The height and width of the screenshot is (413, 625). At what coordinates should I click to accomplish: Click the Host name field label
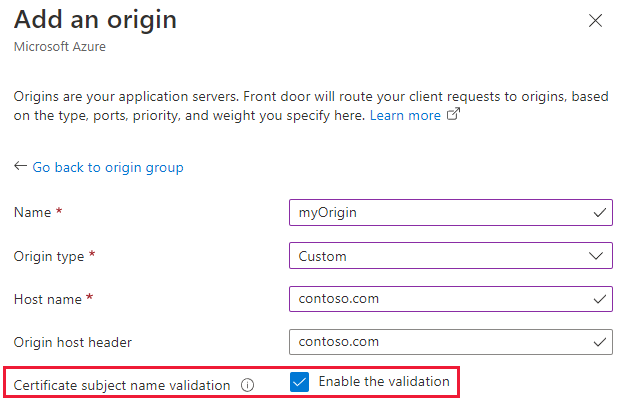pos(48,299)
